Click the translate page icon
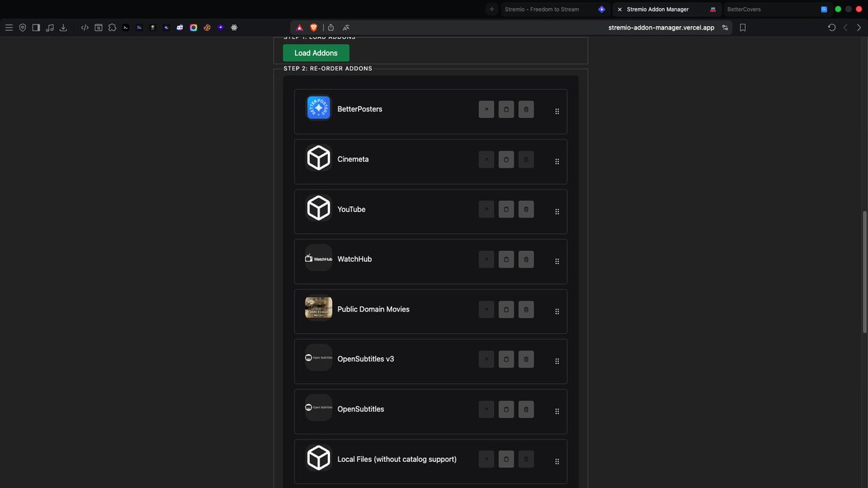 click(x=346, y=27)
